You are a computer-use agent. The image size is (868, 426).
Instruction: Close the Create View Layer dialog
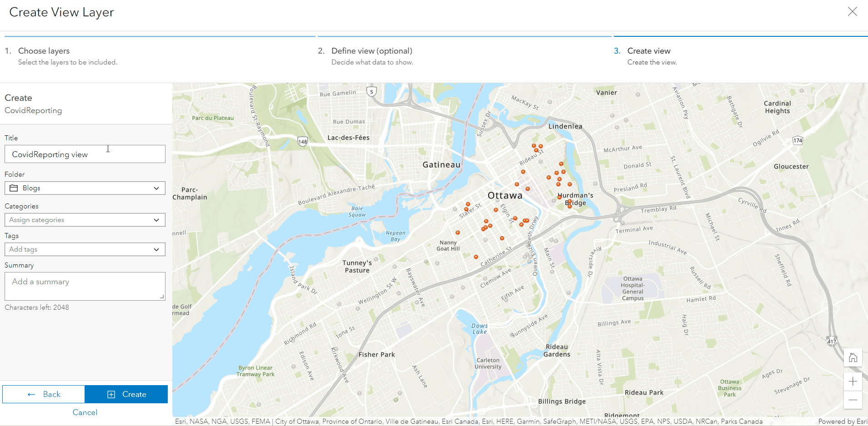pyautogui.click(x=852, y=12)
